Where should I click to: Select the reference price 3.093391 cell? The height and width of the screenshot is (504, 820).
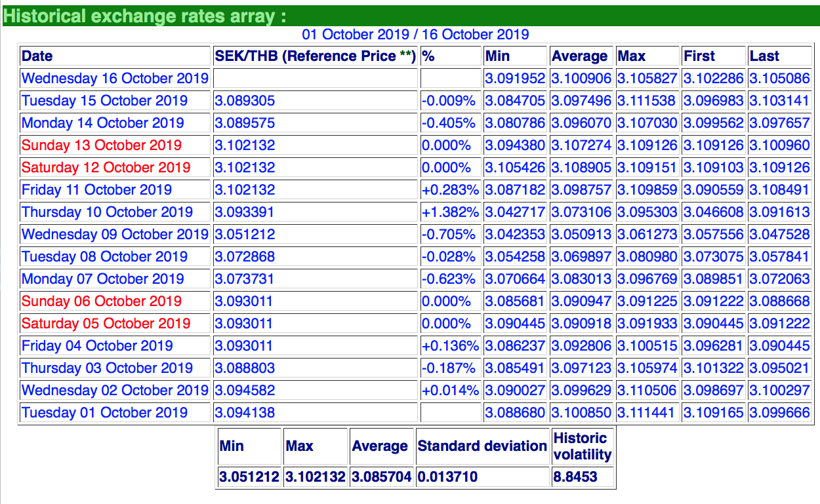[245, 212]
